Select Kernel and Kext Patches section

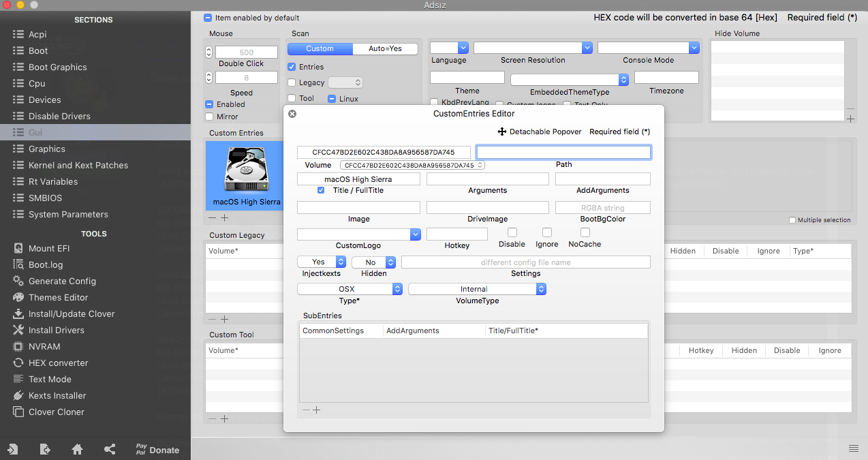click(78, 165)
